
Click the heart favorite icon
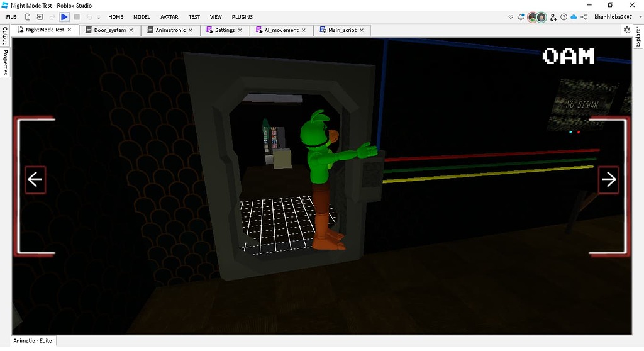pyautogui.click(x=511, y=17)
